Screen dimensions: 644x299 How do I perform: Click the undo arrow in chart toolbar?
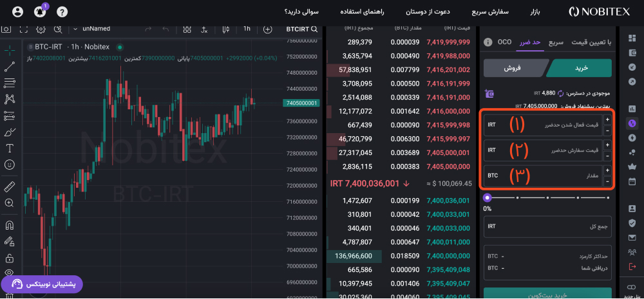coord(166,29)
